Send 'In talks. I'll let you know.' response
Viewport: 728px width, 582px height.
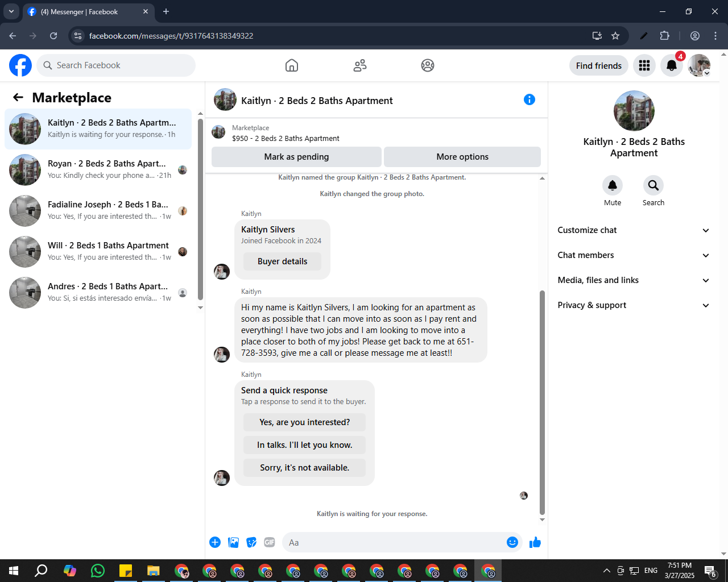(x=304, y=445)
